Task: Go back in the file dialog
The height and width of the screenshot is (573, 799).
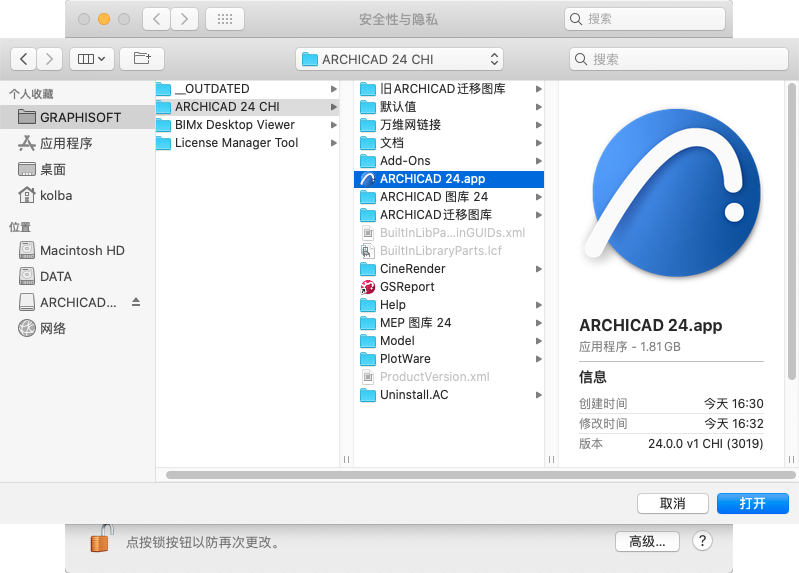Action: point(23,59)
